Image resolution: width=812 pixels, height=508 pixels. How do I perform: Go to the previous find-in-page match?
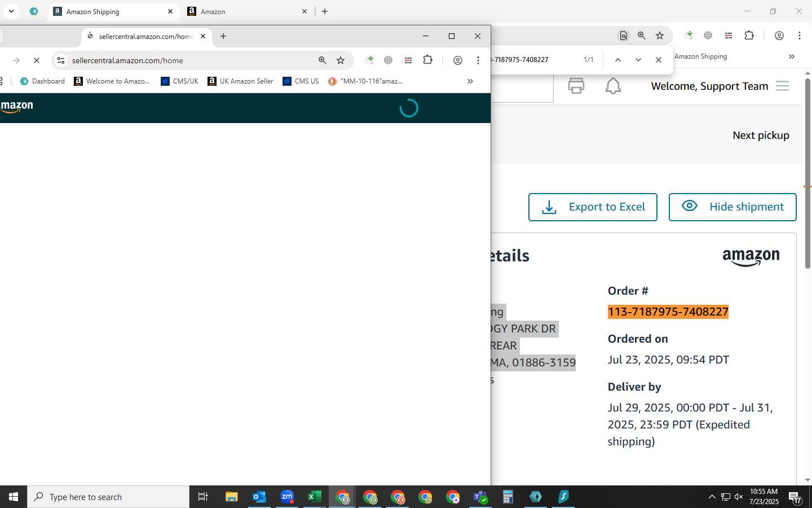(618, 60)
